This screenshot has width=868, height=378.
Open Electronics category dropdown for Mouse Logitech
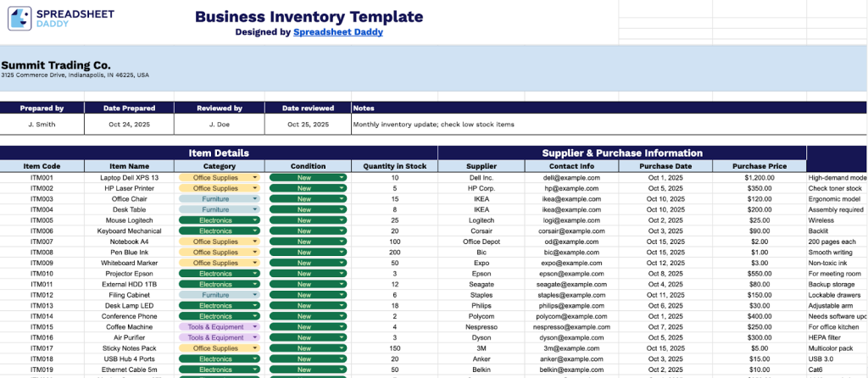point(255,220)
